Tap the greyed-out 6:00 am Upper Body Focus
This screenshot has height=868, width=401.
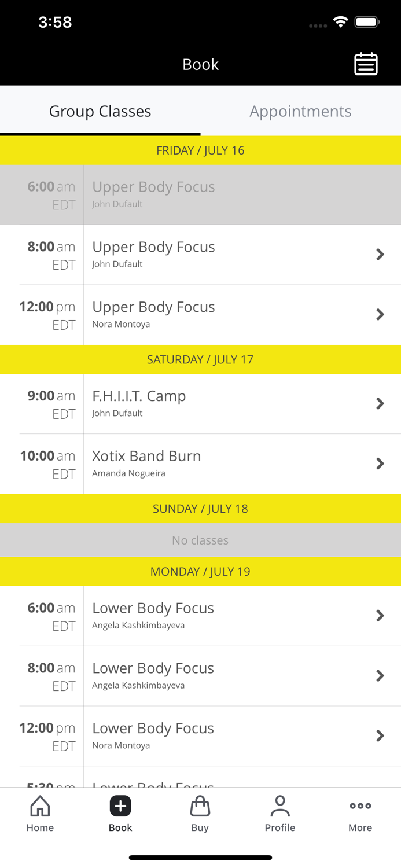click(x=153, y=187)
